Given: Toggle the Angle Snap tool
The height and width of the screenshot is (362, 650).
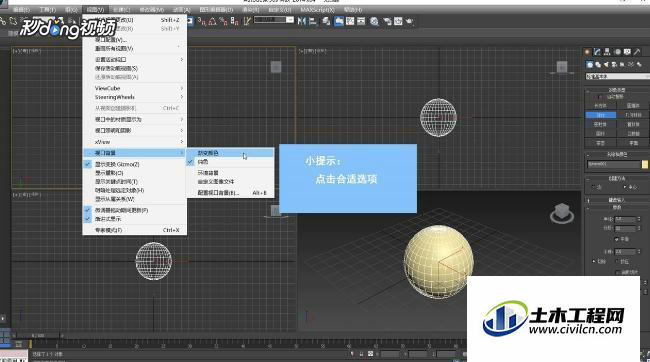Looking at the screenshot, I should coord(213,21).
